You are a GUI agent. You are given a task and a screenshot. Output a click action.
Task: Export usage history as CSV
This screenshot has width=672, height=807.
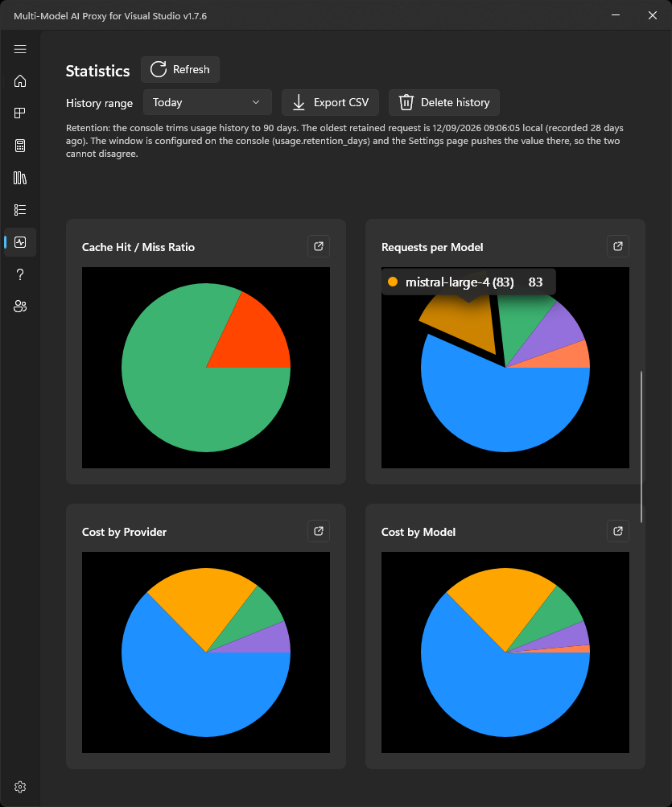(330, 102)
